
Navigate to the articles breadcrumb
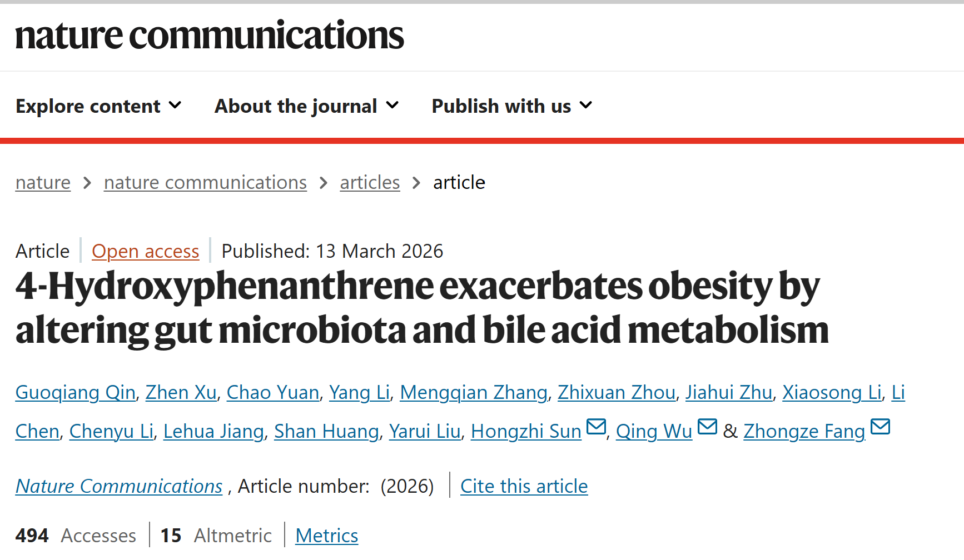(370, 182)
